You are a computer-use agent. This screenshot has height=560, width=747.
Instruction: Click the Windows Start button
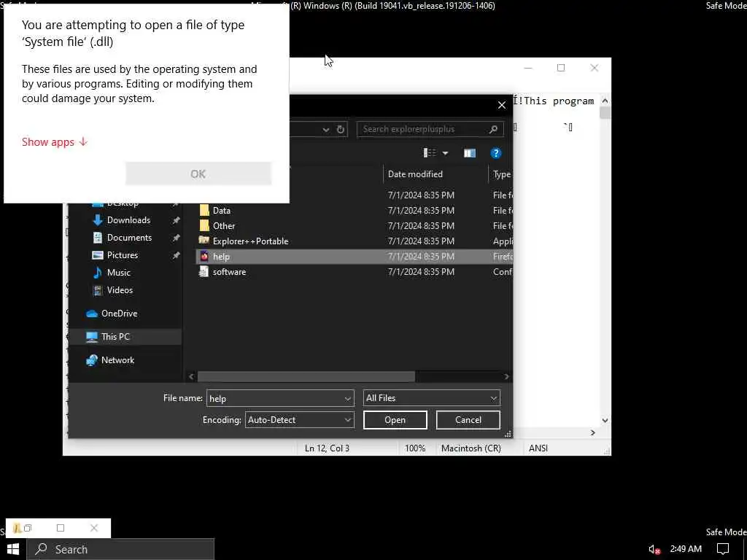[13, 550]
